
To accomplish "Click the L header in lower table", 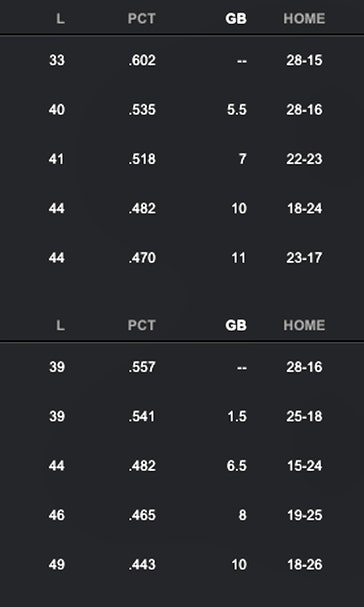I will 60,325.
